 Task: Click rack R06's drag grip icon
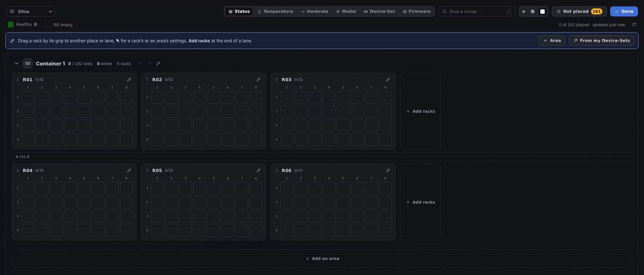click(x=277, y=171)
